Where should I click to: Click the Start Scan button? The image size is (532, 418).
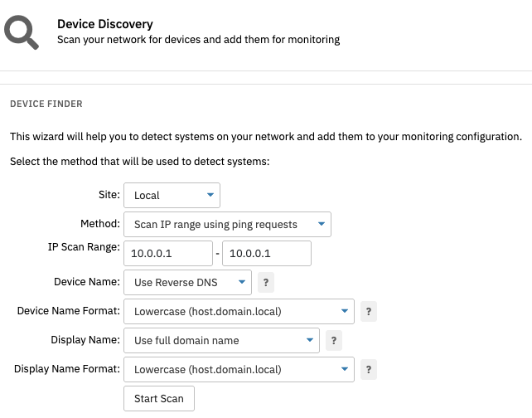[159, 398]
